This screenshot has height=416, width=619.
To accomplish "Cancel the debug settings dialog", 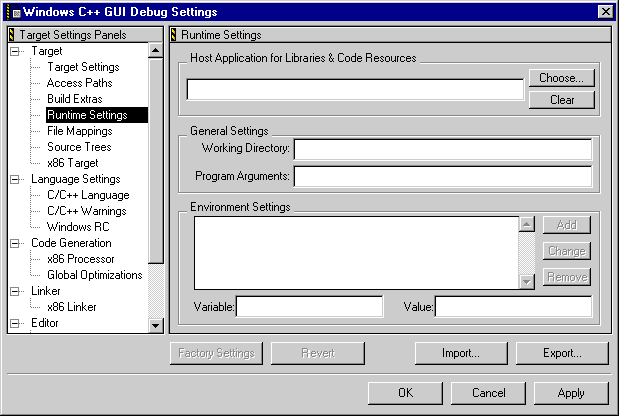I will click(488, 393).
